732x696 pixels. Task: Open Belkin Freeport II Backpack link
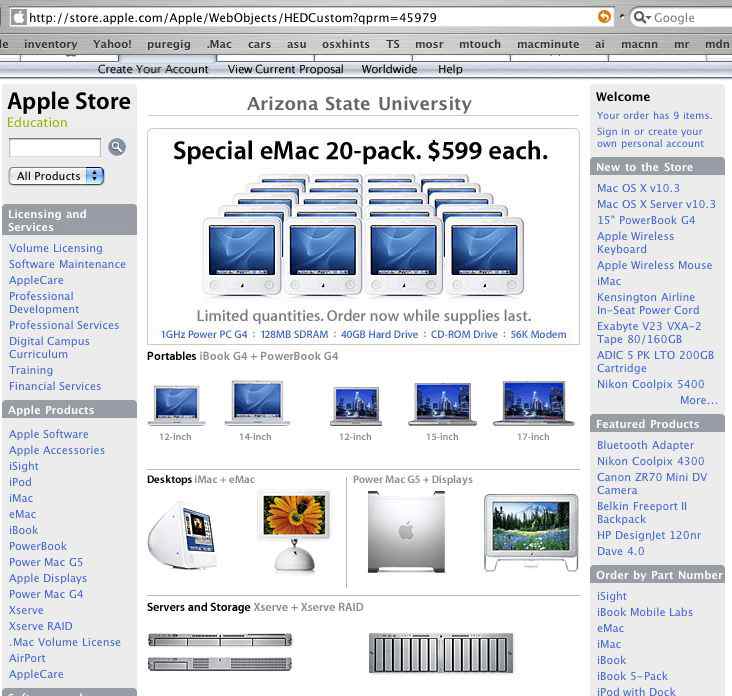[642, 513]
